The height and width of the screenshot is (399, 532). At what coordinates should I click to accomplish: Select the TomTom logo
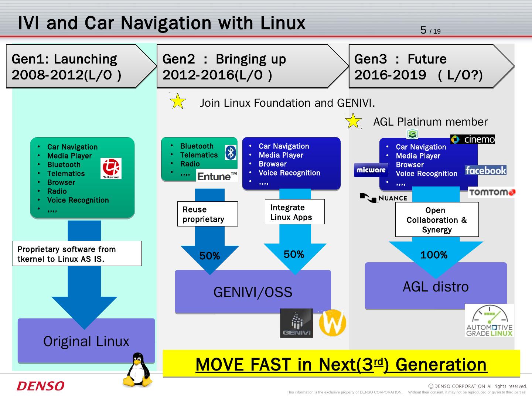point(492,192)
